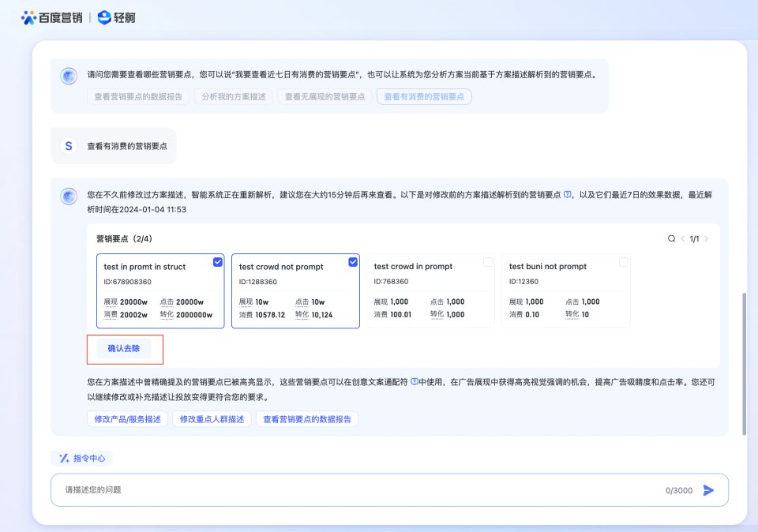Open the 指令中心 command center
Image resolution: width=758 pixels, height=532 pixels.
82,458
